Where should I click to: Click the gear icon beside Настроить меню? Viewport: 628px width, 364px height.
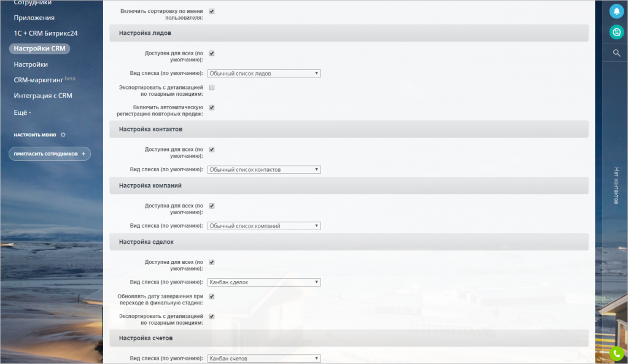(x=63, y=134)
